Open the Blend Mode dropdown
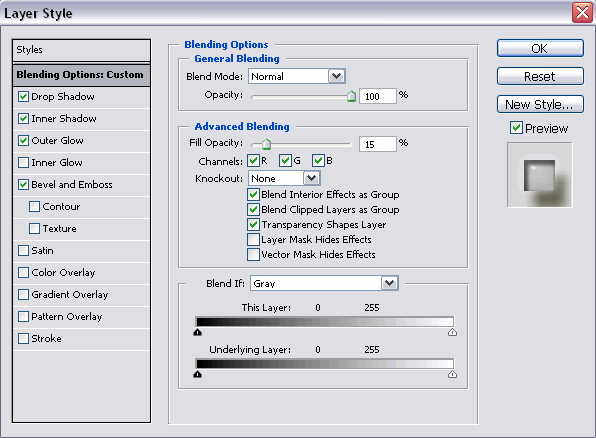 click(336, 76)
